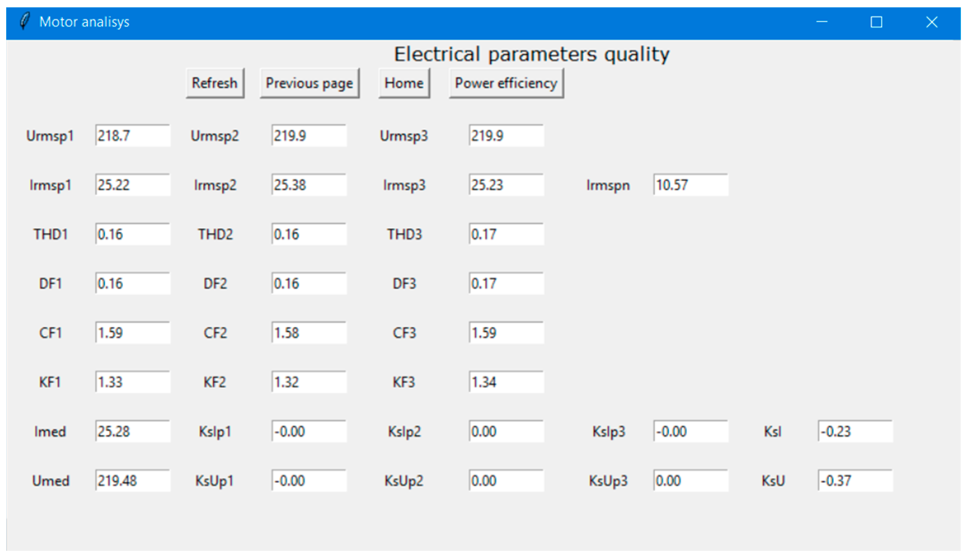
Task: Maximize the Motor analisys window
Action: click(x=876, y=22)
